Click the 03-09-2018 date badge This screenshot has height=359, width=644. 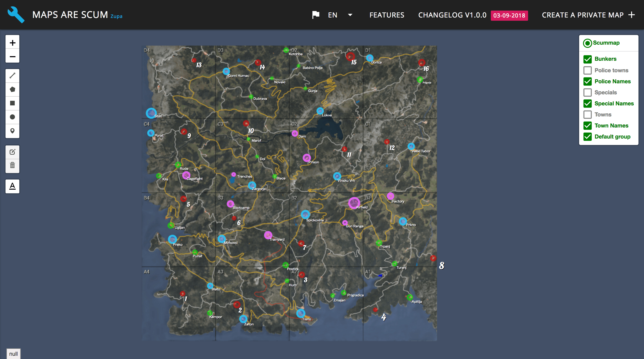[509, 15]
